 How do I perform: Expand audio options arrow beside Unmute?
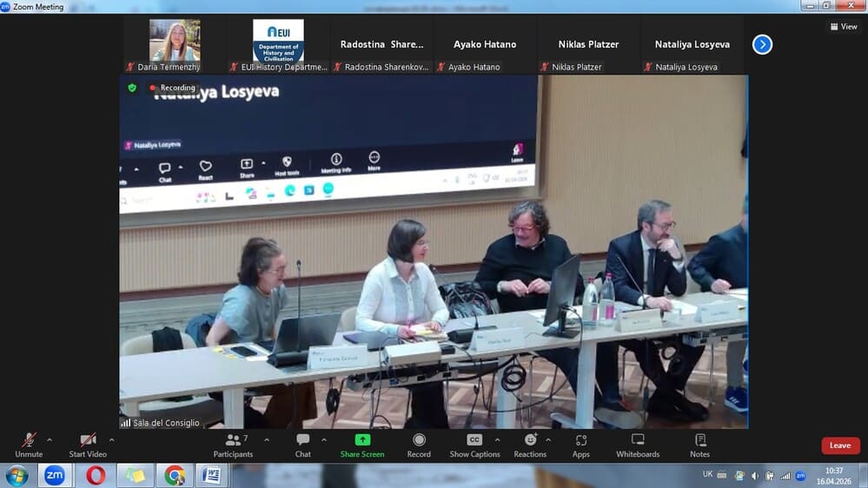[50, 439]
